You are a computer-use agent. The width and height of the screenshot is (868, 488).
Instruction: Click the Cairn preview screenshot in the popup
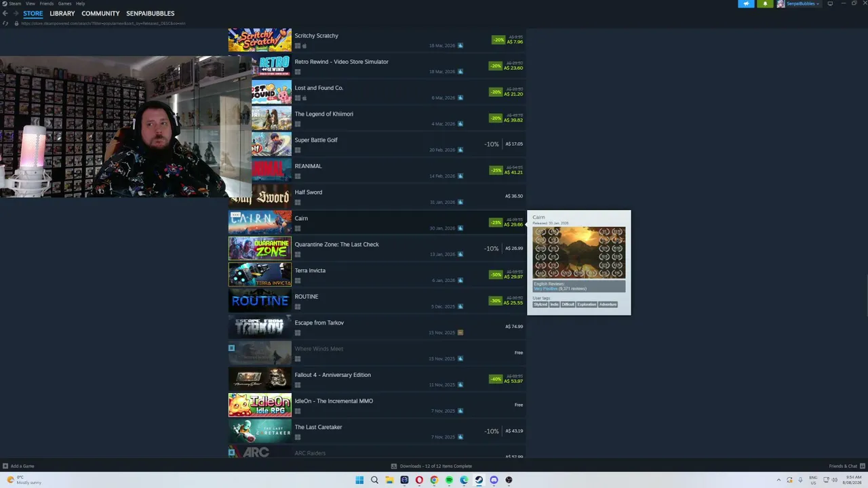tap(579, 253)
